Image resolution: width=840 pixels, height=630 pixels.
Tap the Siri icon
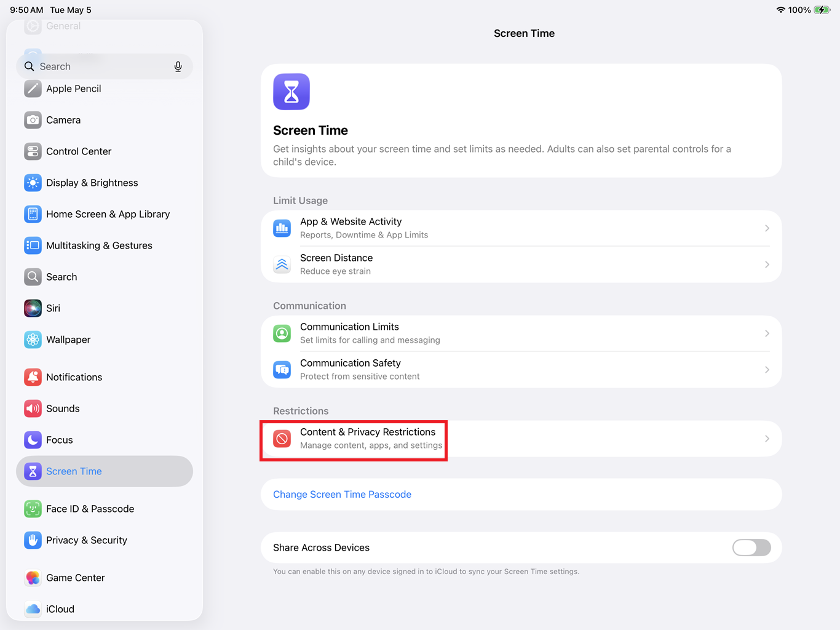point(33,308)
